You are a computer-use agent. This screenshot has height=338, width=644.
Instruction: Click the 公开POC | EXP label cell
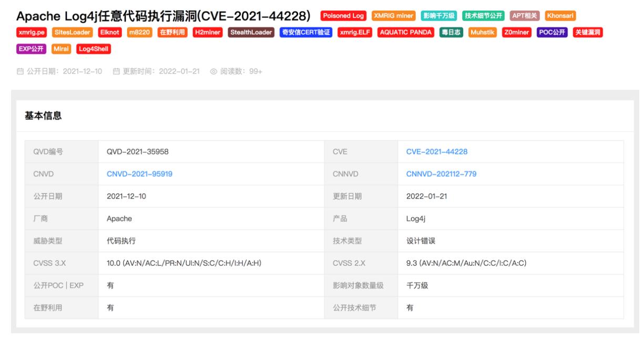pos(62,285)
